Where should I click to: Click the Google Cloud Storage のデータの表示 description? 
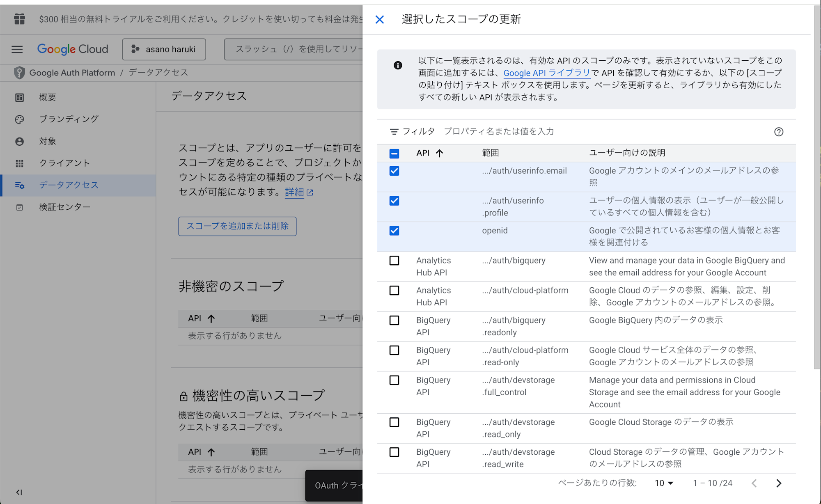coord(661,422)
